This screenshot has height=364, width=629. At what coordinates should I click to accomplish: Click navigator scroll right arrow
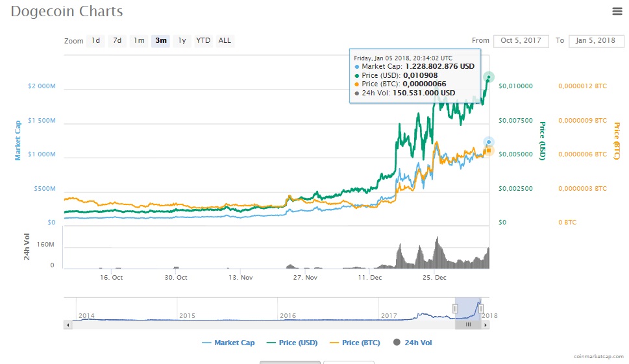pyautogui.click(x=486, y=325)
